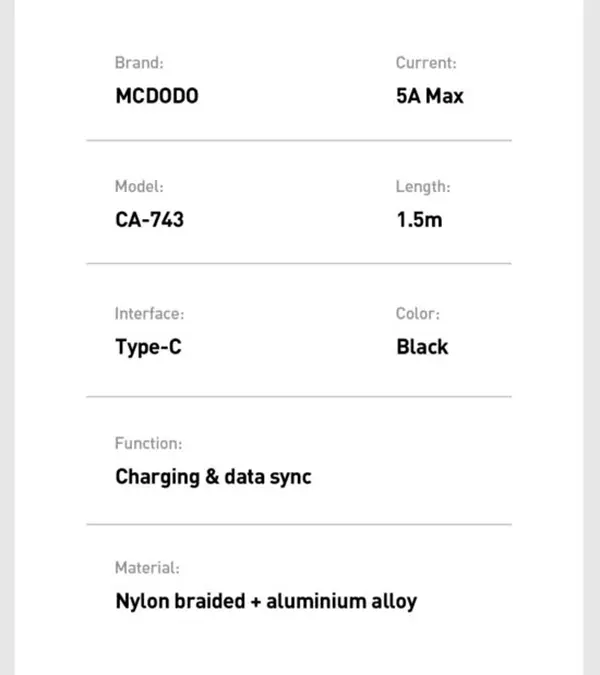The height and width of the screenshot is (675, 600).
Task: Click the Length label
Action: click(x=423, y=187)
